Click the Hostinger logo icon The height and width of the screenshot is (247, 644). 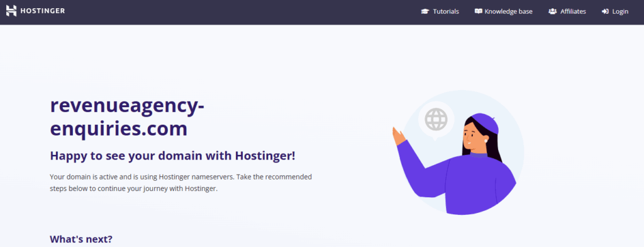point(11,11)
